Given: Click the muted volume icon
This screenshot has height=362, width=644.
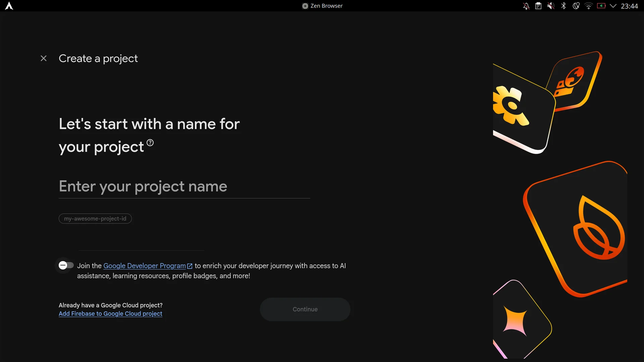Looking at the screenshot, I should (x=551, y=6).
